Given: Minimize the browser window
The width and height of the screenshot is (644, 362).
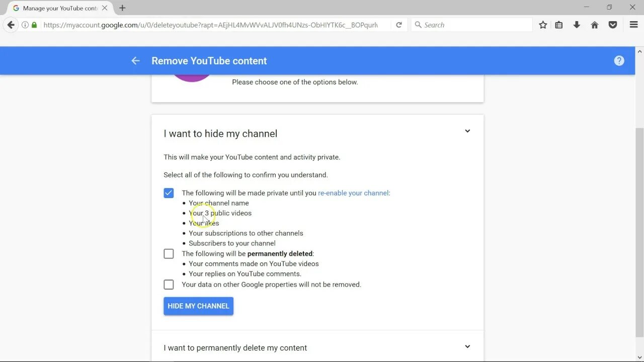Looking at the screenshot, I should tap(587, 7).
